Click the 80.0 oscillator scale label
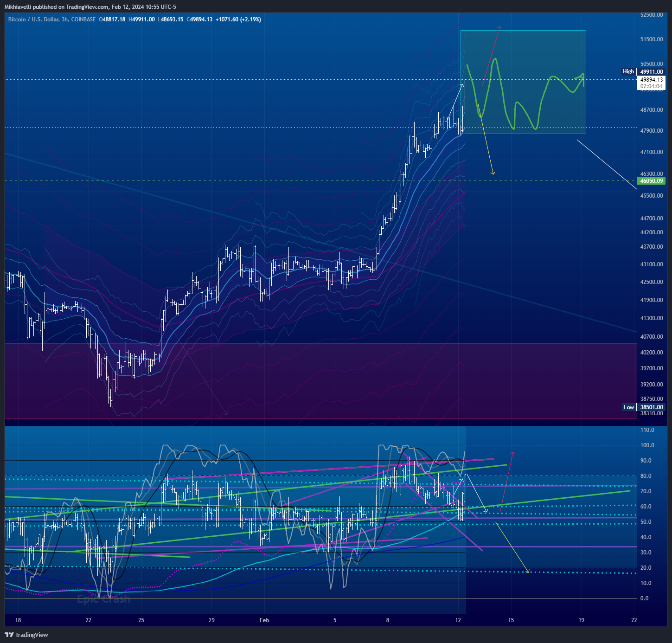The image size is (672, 643). tap(646, 476)
